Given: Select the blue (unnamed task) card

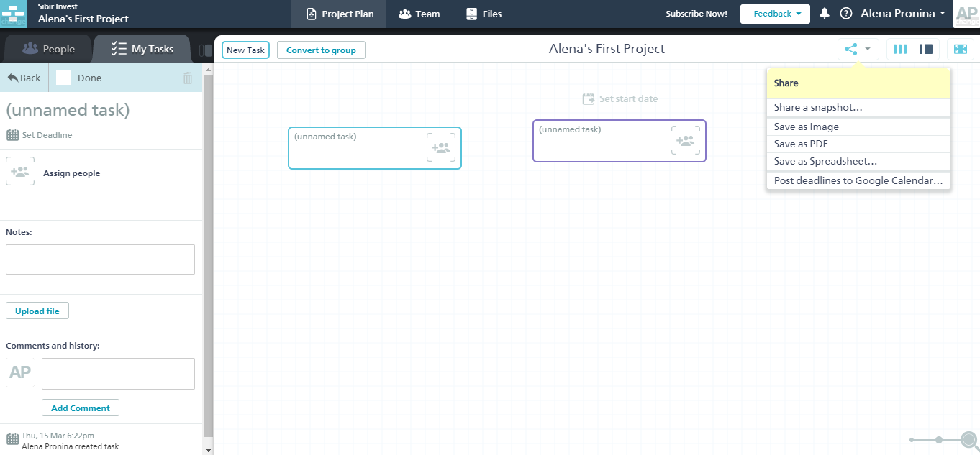Looking at the screenshot, I should click(375, 148).
